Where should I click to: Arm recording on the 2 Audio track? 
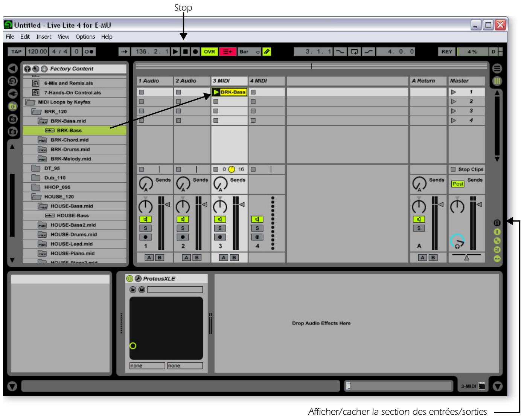[x=184, y=237]
